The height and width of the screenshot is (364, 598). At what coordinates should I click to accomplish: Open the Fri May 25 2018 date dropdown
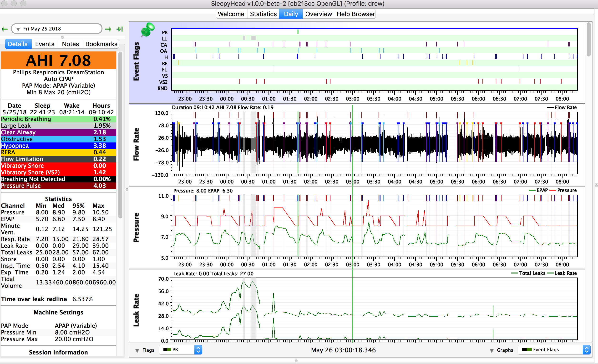point(56,29)
